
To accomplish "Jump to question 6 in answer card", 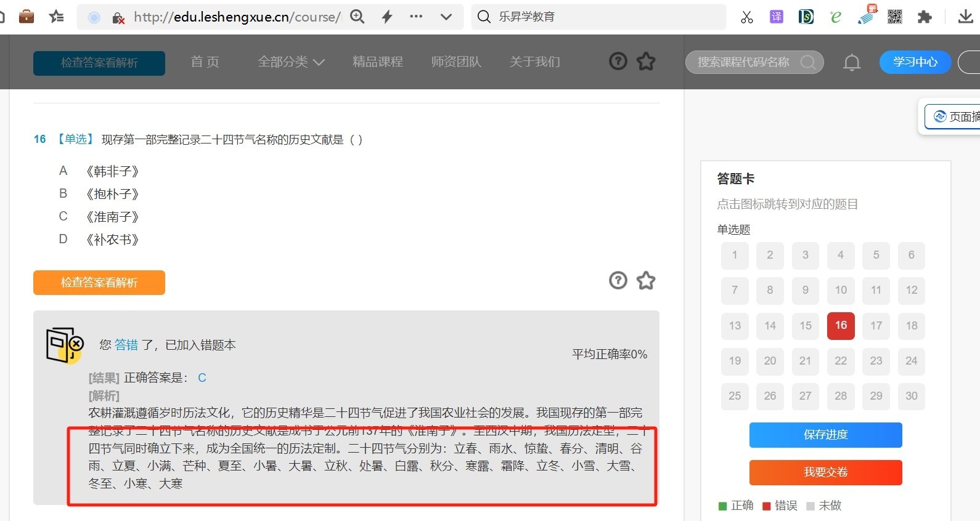I will 911,255.
